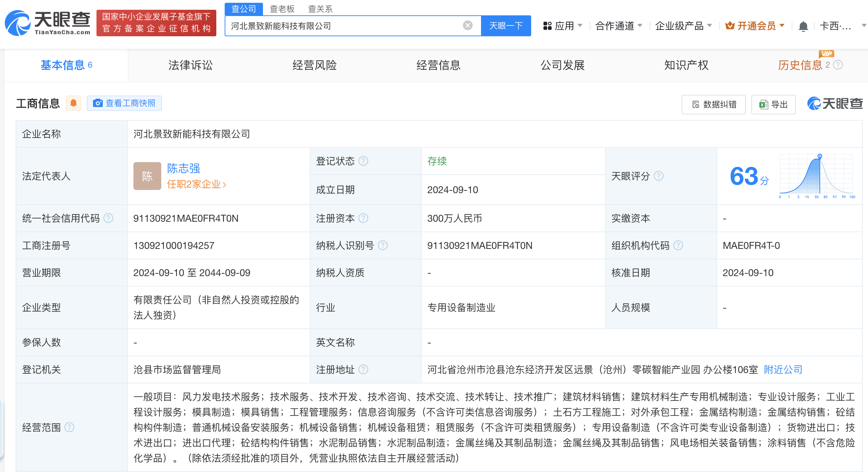Switch to the 法律诉讼 tab
Viewport: 868px width, 472px height.
click(190, 65)
